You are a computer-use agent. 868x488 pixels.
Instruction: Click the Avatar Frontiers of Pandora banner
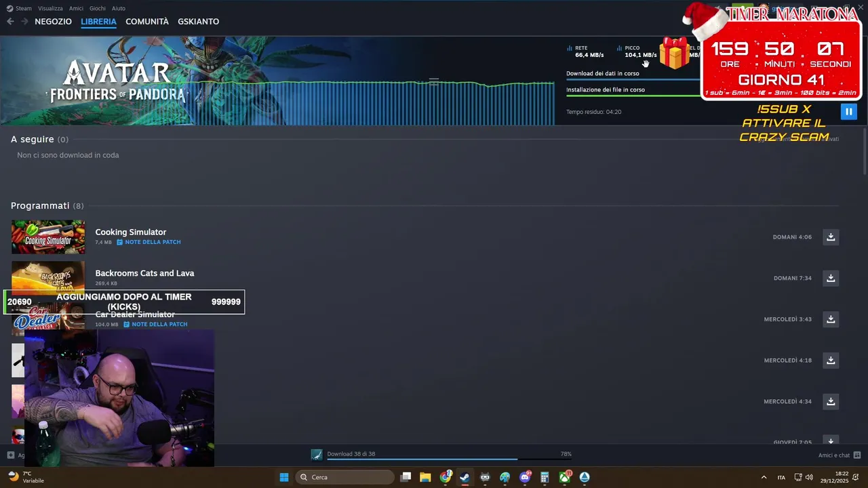(115, 81)
